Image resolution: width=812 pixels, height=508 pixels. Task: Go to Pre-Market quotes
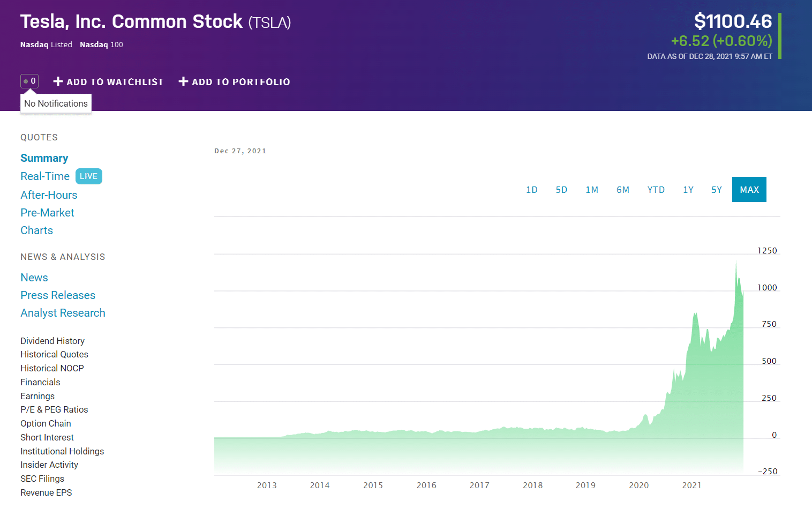tap(47, 213)
